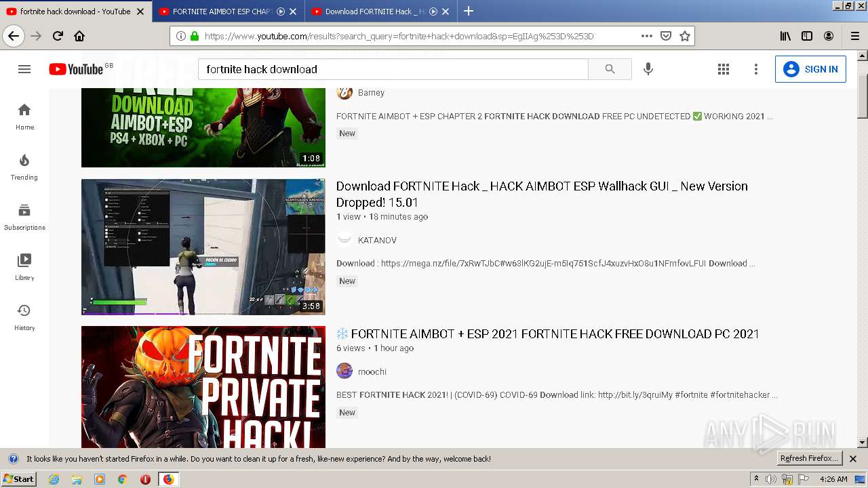Image resolution: width=868 pixels, height=488 pixels.
Task: Open the YouTube apps grid
Action: [724, 69]
